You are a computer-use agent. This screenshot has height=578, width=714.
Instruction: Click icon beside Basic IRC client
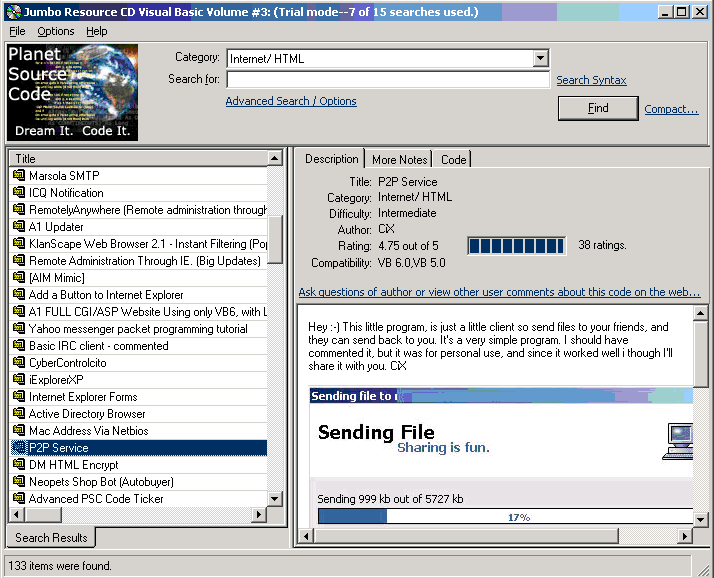pyautogui.click(x=19, y=345)
